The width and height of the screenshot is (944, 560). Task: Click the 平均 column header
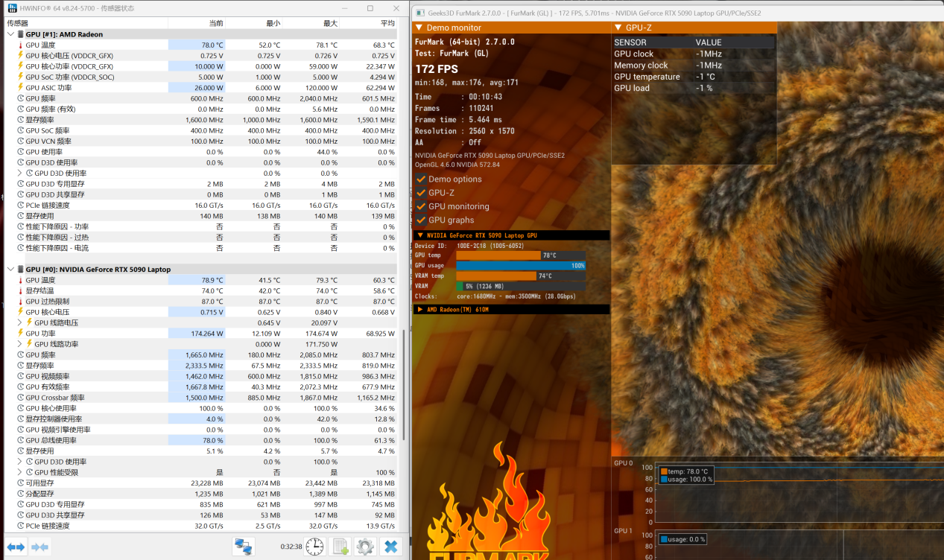tap(387, 23)
